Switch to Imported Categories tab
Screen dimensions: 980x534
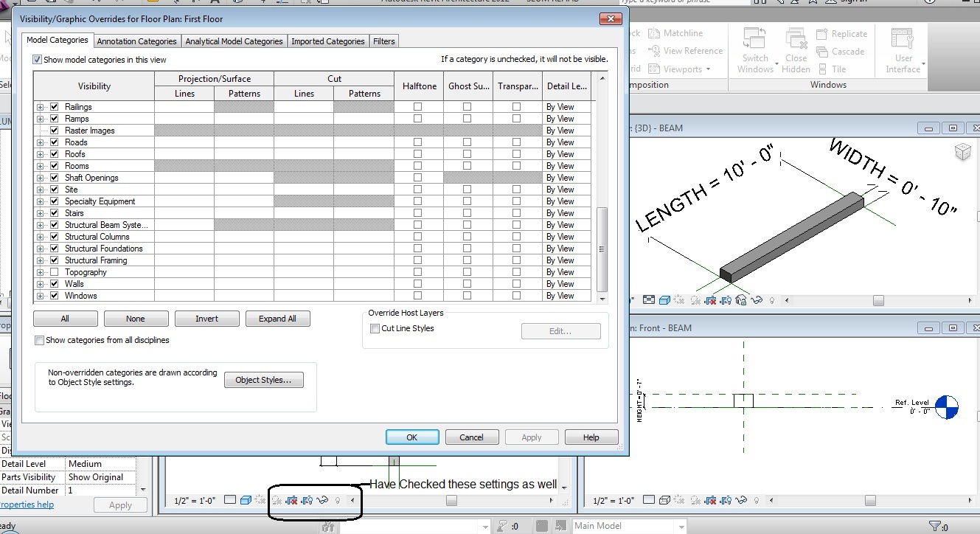pos(327,41)
